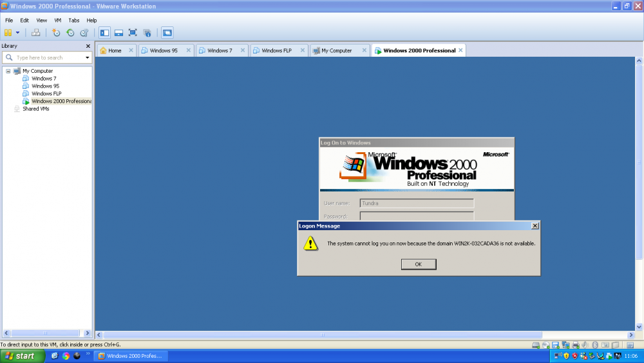Toggle the console view toolbar button
Image resolution: width=644 pixels, height=363 pixels.
point(167,32)
